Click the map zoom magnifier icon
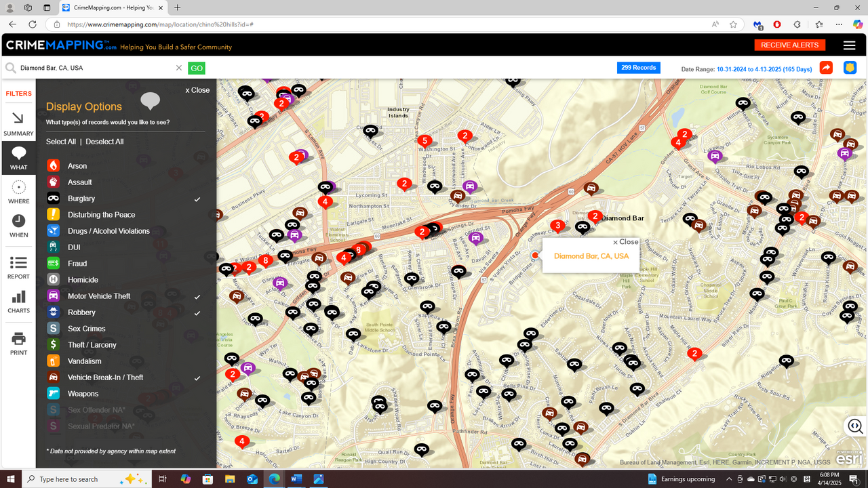 [x=854, y=426]
